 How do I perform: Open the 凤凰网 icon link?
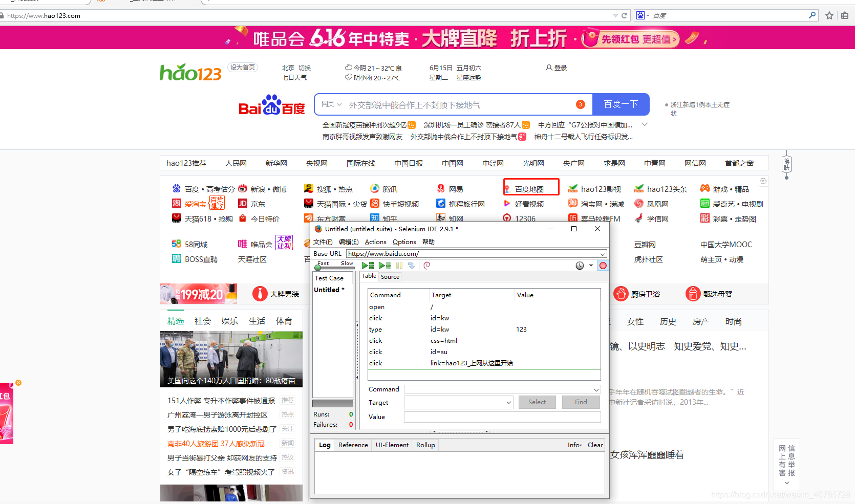[x=639, y=203]
